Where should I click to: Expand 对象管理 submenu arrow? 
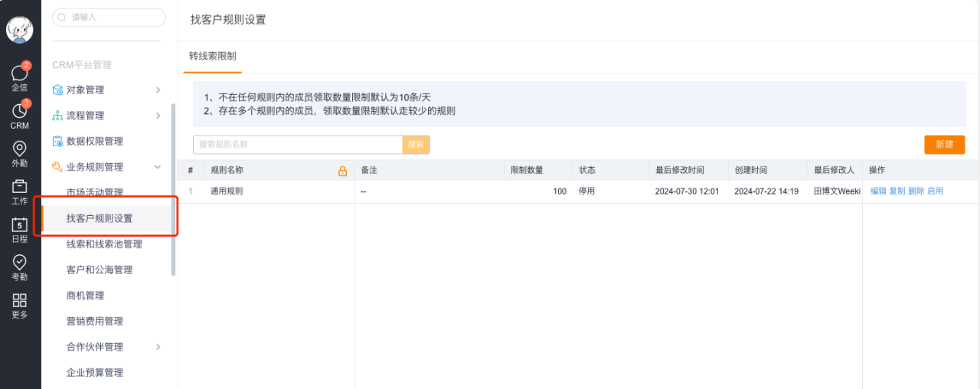[158, 90]
